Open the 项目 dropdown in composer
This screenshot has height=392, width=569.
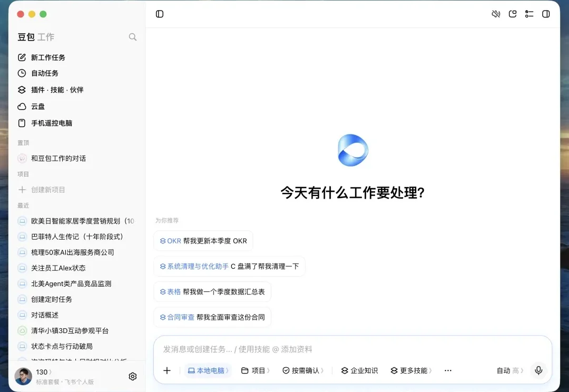256,370
